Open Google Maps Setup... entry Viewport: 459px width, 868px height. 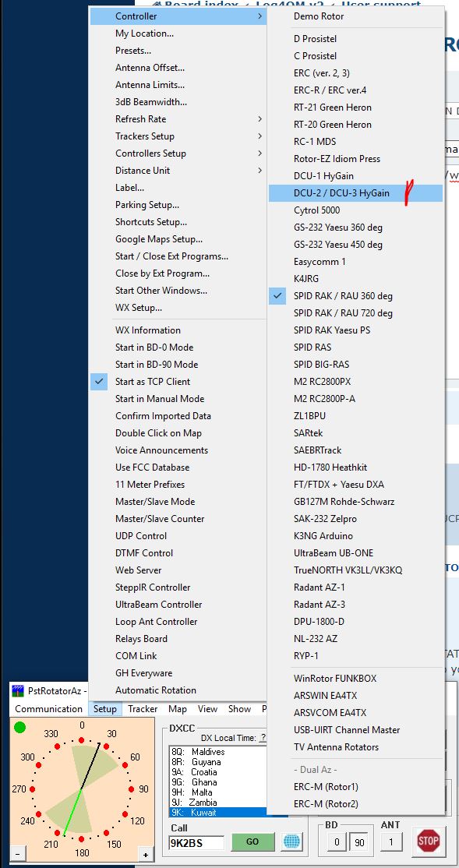178,239
